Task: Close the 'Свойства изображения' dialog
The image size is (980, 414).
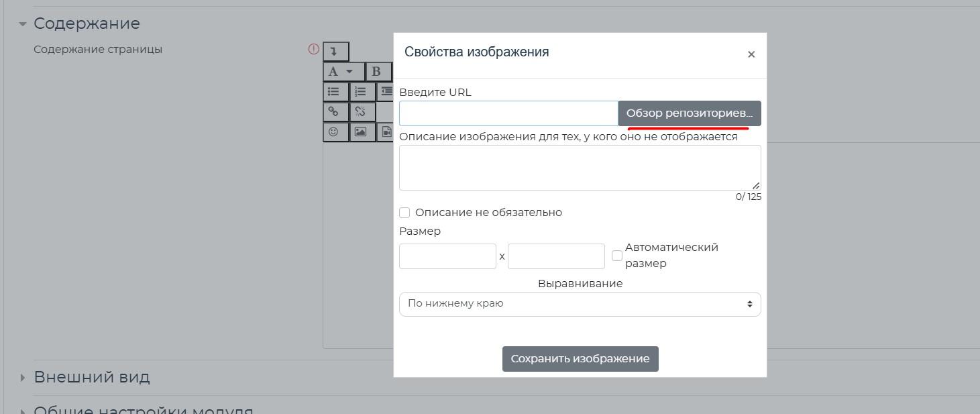Action: coord(751,54)
